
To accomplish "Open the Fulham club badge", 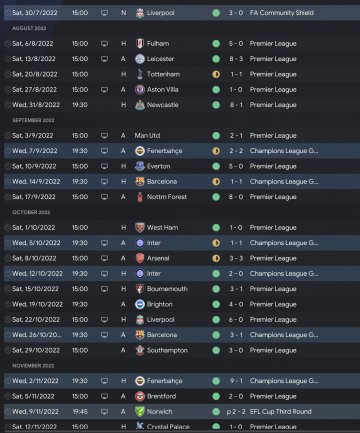I will (x=140, y=44).
